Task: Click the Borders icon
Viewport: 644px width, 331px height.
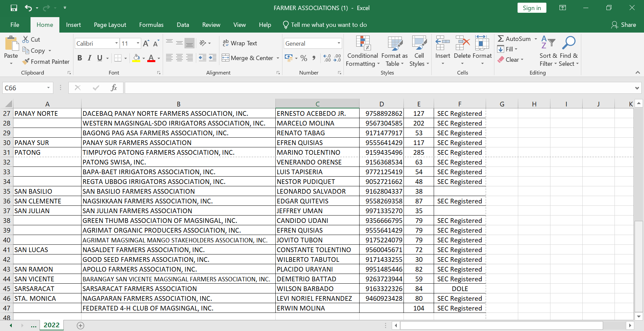Action: [x=118, y=58]
